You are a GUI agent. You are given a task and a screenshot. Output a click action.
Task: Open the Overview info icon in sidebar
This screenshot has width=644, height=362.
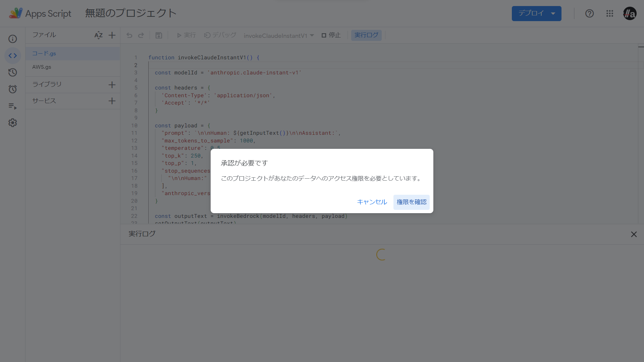pyautogui.click(x=13, y=39)
